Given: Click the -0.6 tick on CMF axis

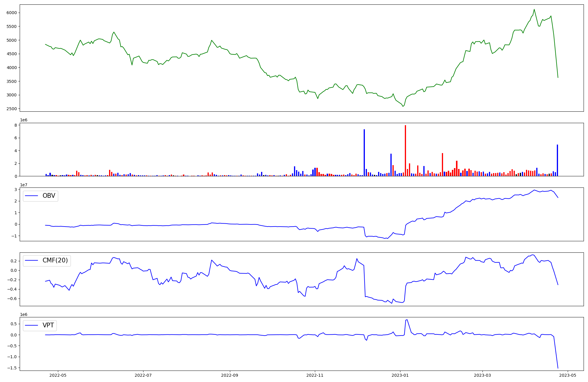Looking at the screenshot, I should pyautogui.click(x=12, y=299).
